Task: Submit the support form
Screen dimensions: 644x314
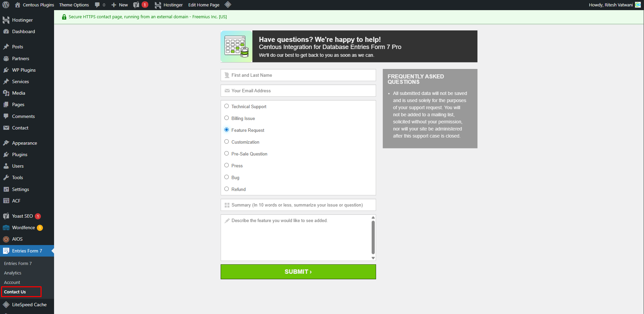Action: (298, 272)
